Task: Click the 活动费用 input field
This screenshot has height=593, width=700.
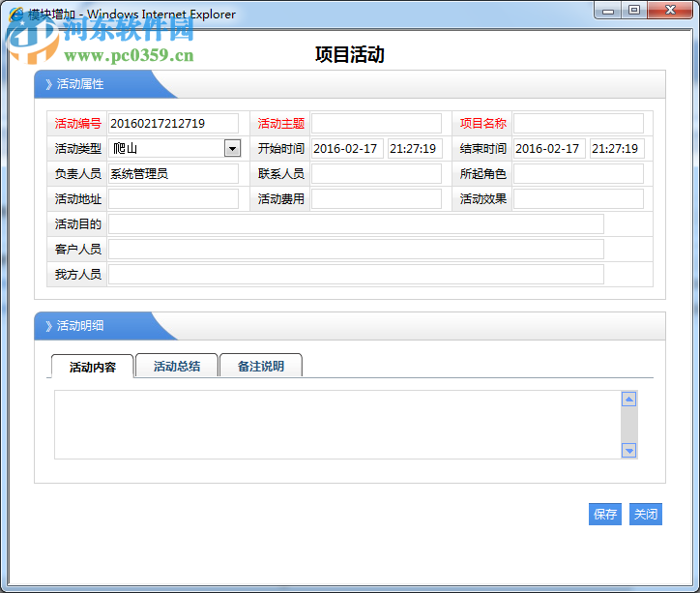Action: tap(376, 198)
